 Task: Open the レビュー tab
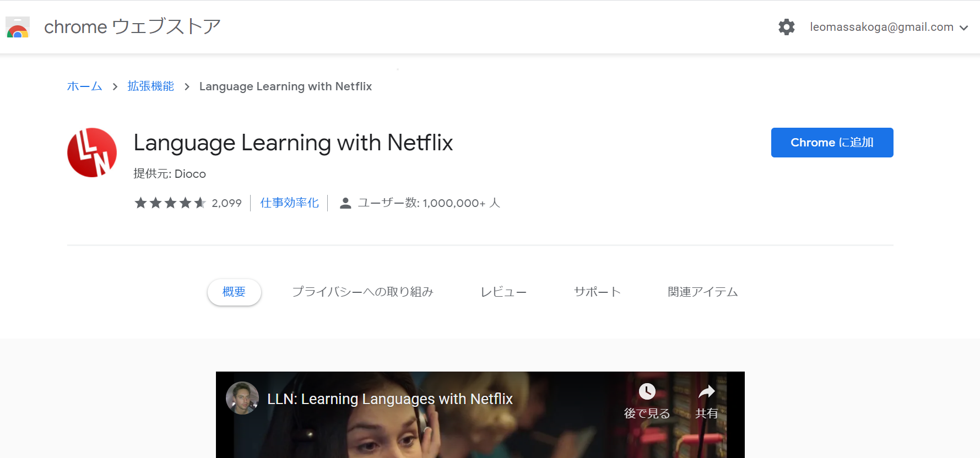coord(503,292)
